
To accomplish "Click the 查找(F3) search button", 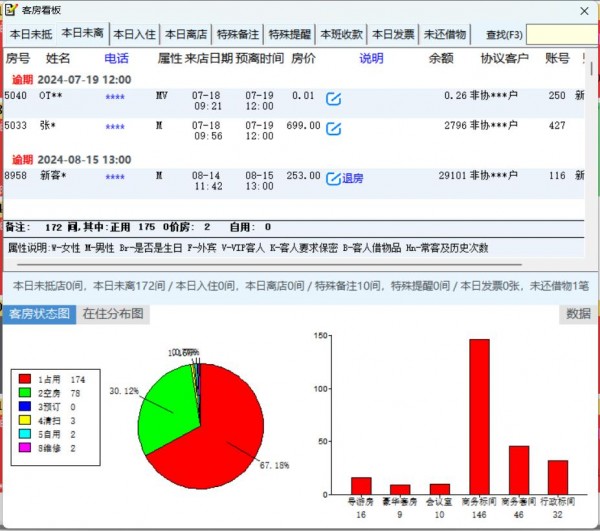I will (497, 35).
